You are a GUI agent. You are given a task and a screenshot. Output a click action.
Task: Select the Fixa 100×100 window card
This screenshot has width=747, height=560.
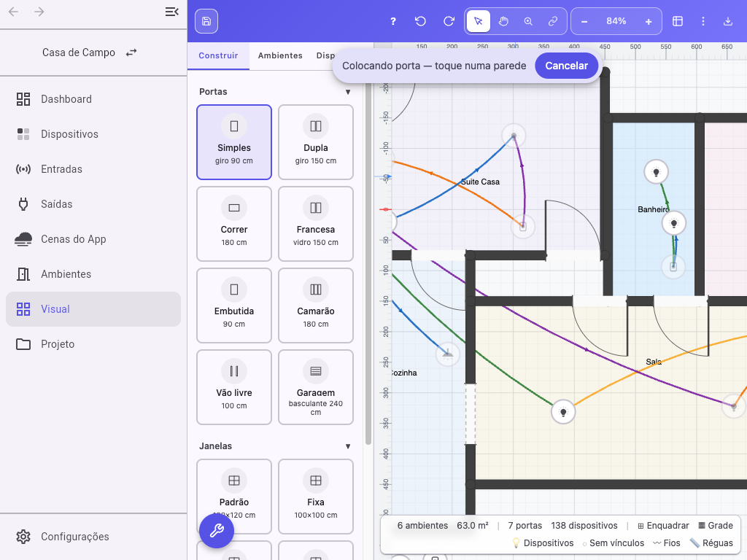point(316,497)
